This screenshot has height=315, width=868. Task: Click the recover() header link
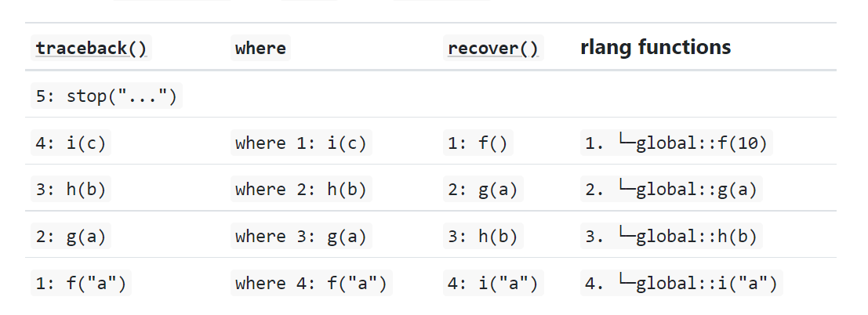click(493, 49)
